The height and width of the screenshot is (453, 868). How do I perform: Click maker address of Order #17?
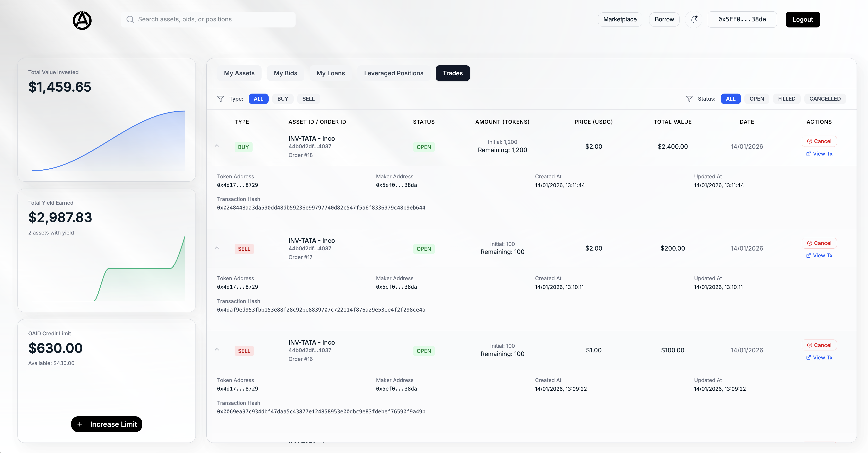coord(396,287)
